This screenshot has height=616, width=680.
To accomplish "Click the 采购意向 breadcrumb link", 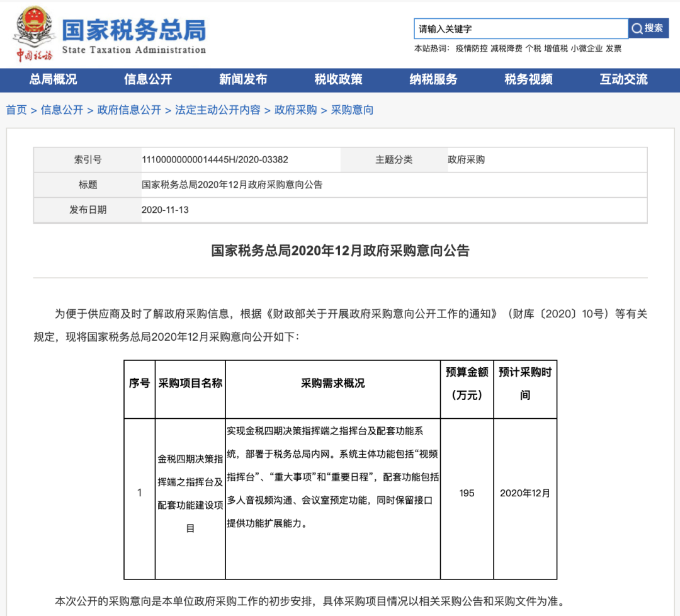I will point(352,110).
